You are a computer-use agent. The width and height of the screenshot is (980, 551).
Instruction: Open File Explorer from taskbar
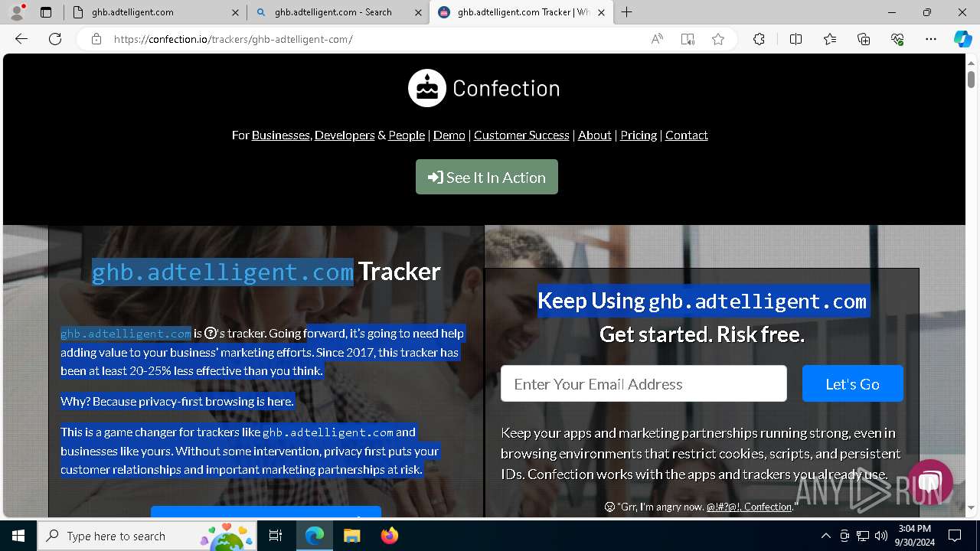point(351,536)
